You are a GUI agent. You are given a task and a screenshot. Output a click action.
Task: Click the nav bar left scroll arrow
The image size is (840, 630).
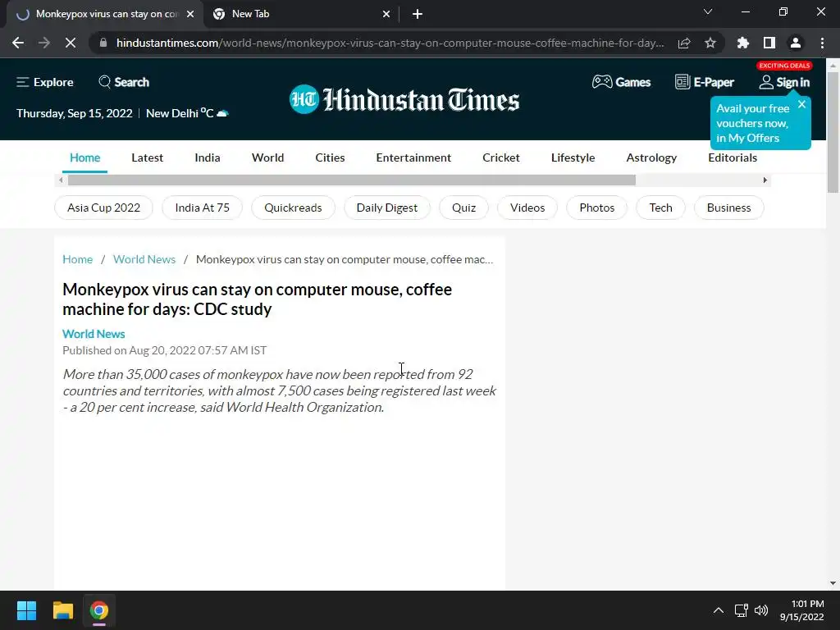61,180
